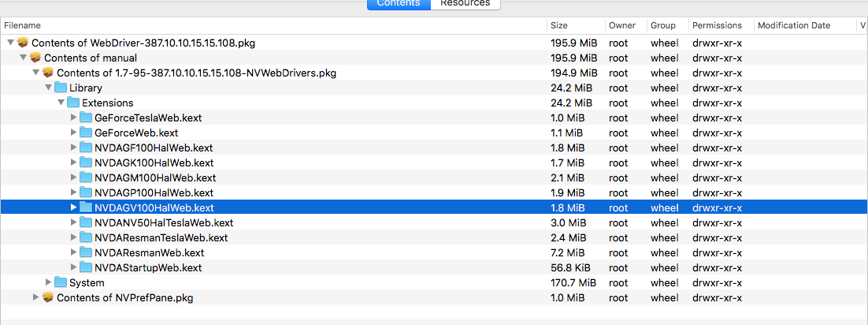Expand NVDANV50HalTeslaWeb.kext
The image size is (868, 325).
click(73, 222)
